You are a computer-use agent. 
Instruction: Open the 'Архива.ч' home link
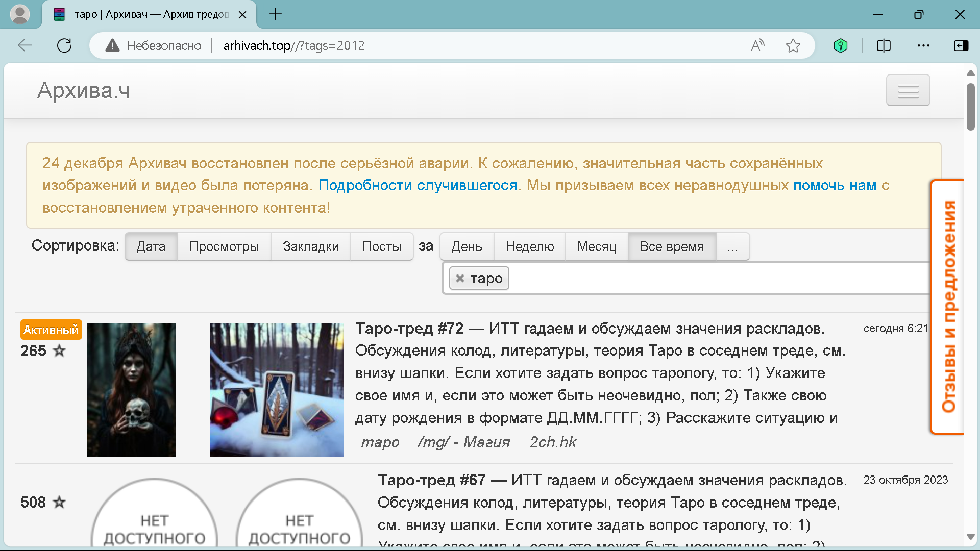pyautogui.click(x=84, y=90)
